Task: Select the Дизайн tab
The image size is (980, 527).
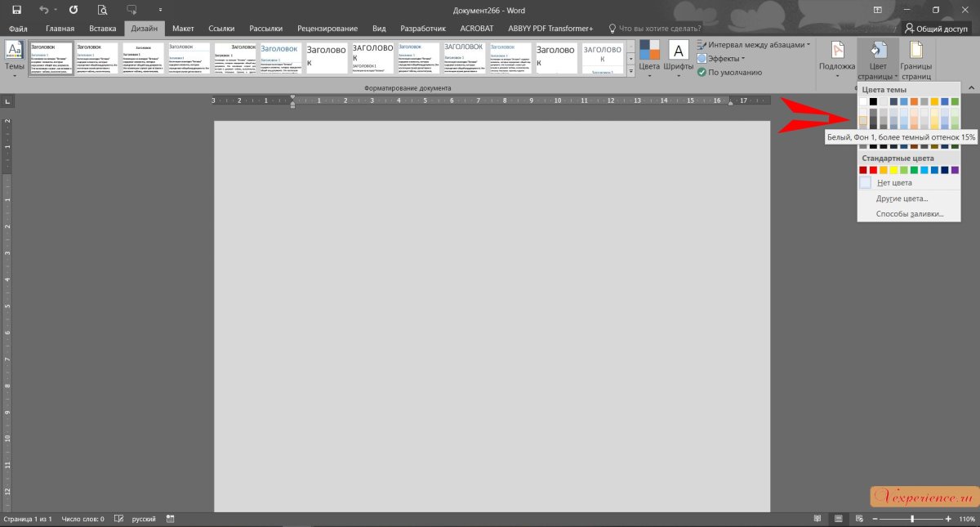Action: (x=144, y=29)
